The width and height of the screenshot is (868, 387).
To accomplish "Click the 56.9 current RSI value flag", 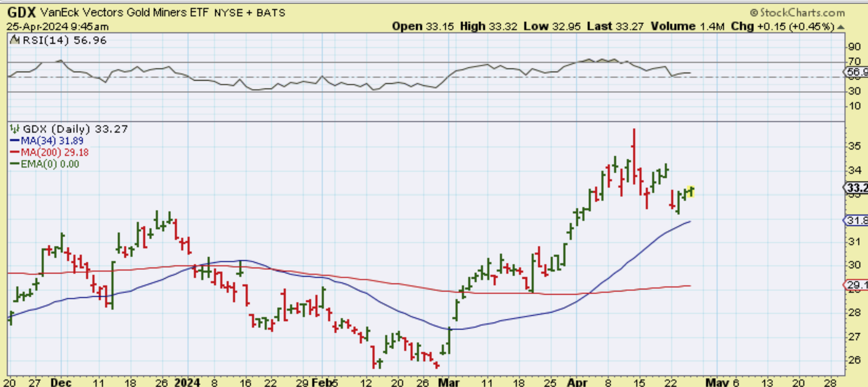I will point(856,72).
